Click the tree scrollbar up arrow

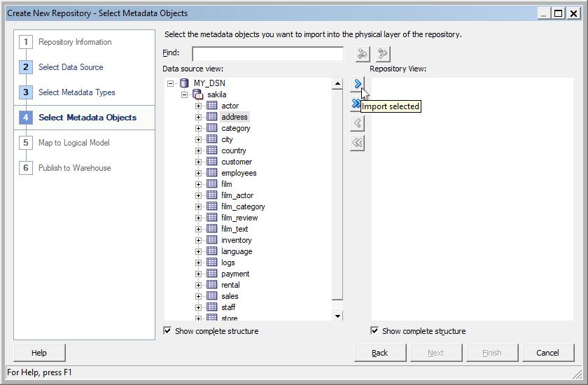click(x=337, y=83)
